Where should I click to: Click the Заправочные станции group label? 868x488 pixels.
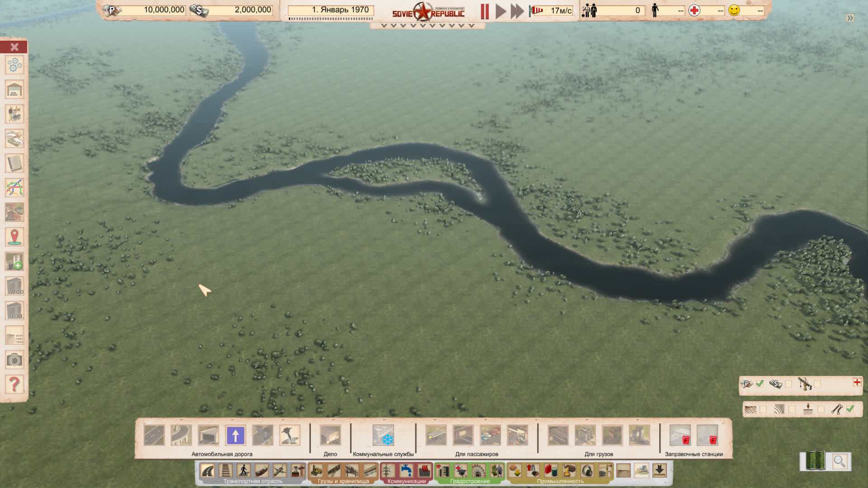(x=693, y=454)
